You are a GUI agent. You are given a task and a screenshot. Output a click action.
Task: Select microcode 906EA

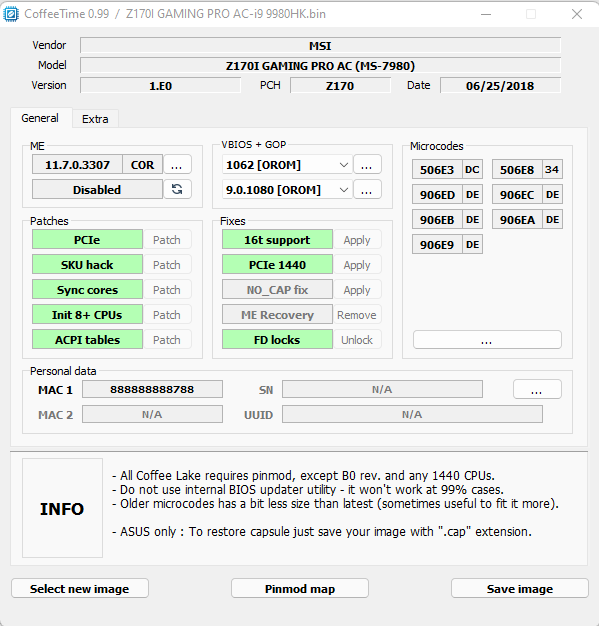tap(527, 220)
